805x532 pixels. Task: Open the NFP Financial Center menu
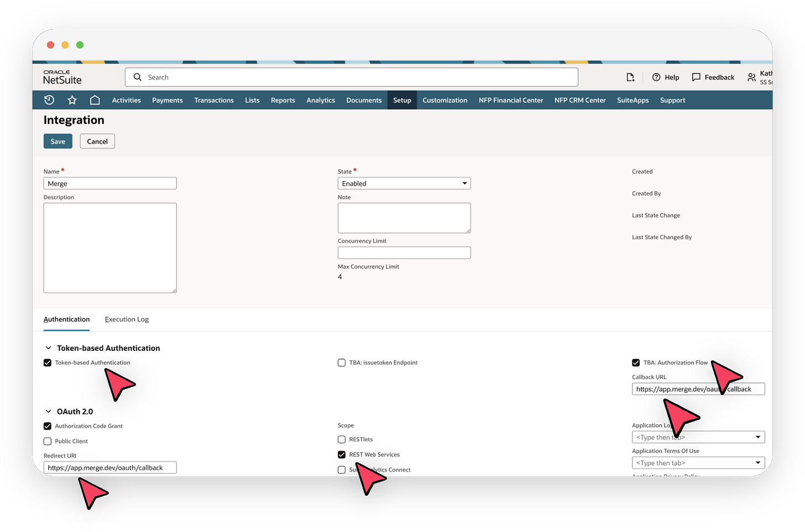point(511,100)
